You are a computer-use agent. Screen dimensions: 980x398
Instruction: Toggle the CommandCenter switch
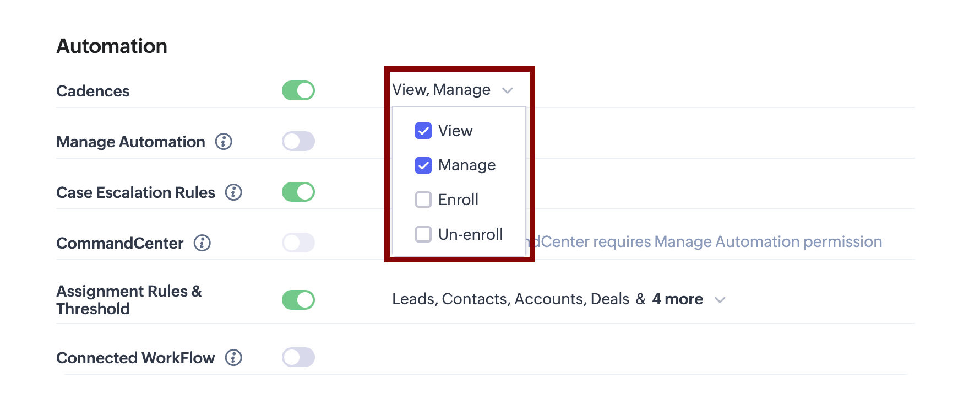click(298, 243)
